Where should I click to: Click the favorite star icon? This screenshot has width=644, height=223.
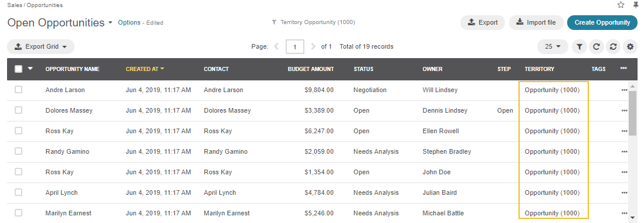(x=621, y=5)
